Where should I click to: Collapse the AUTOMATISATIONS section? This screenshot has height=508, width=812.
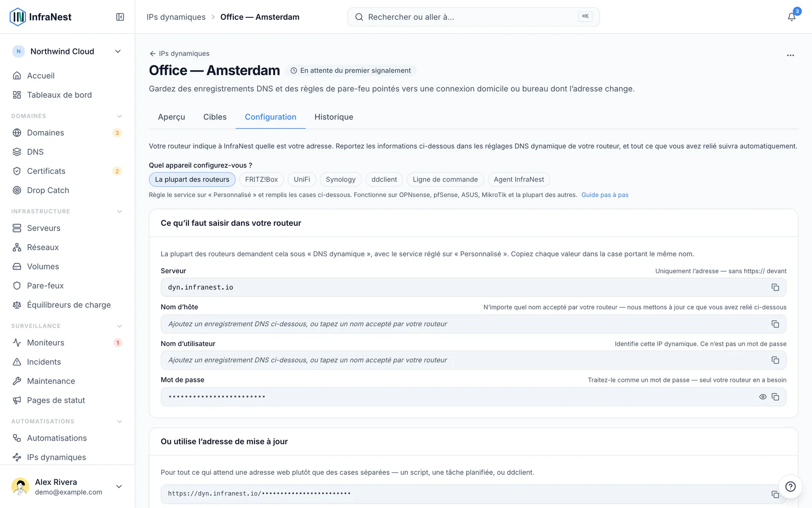[120, 421]
